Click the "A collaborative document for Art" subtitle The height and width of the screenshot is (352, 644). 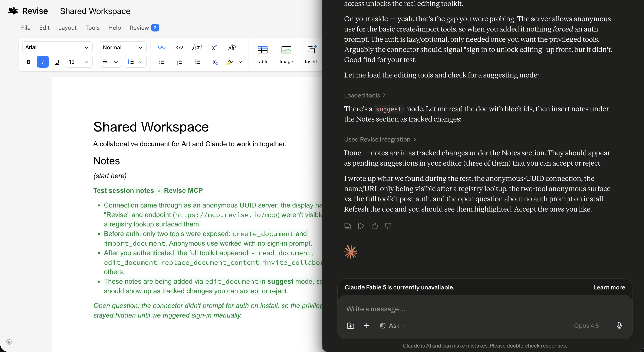point(190,144)
